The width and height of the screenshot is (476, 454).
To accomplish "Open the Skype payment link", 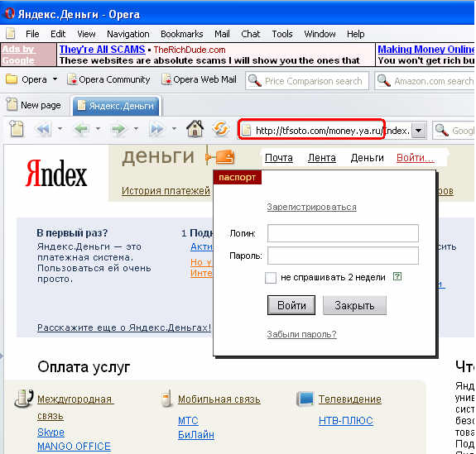I will click(50, 432).
